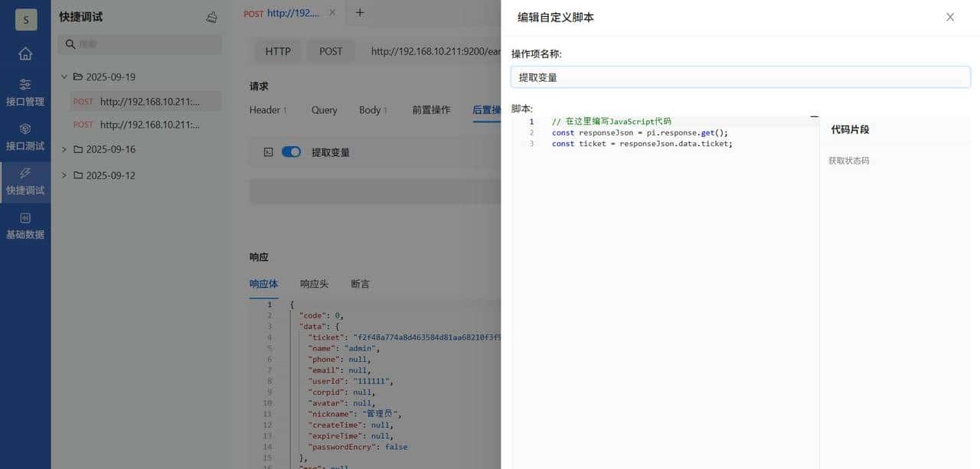This screenshot has height=469, width=980.
Task: Click the home icon in the sidebar
Action: (x=25, y=54)
